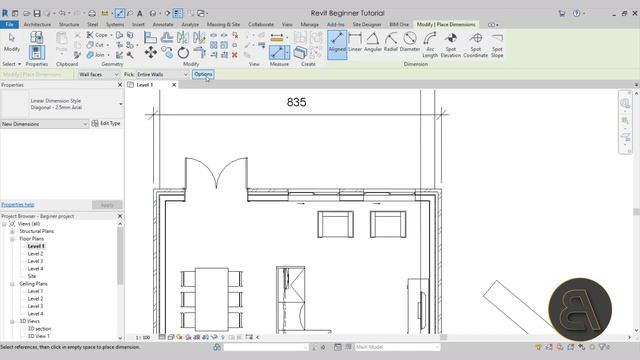Viewport: 640px width, 360px height.
Task: Click the Rotate tool in Modify panel
Action: click(183, 52)
